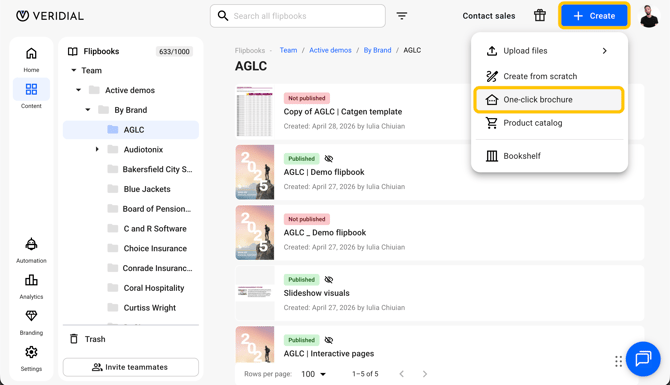The image size is (670, 385).
Task: Click the AGLC | Interactive pages title
Action: [329, 353]
